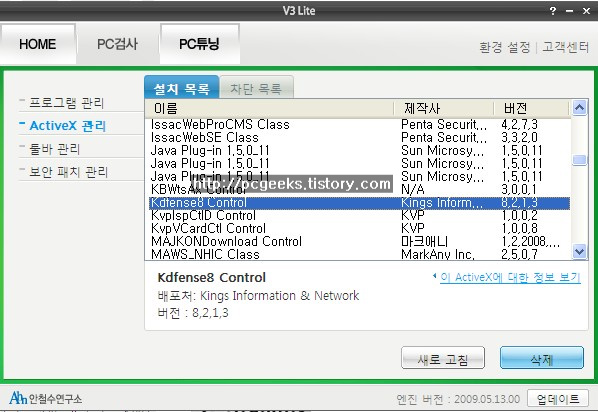Click the AhnLab 안철수연구소 logo
The width and height of the screenshot is (598, 412).
coord(45,398)
